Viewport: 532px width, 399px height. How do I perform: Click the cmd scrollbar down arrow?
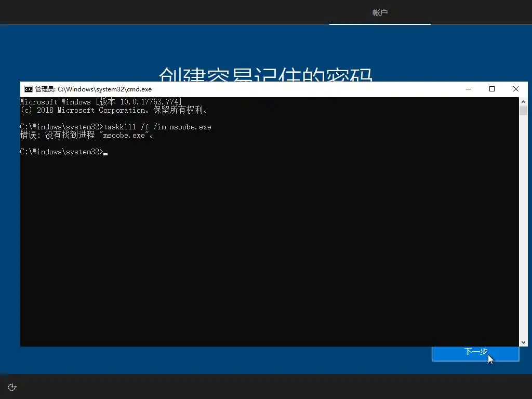point(523,342)
